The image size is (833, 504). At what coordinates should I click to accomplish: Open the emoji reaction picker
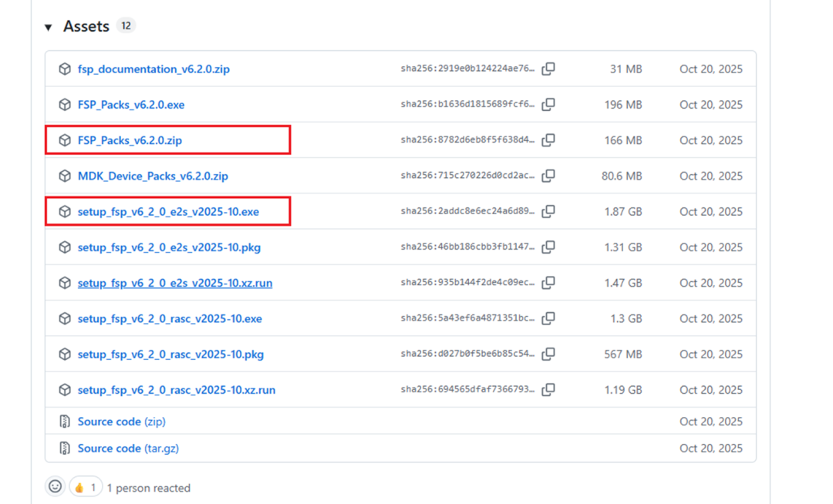pyautogui.click(x=56, y=486)
